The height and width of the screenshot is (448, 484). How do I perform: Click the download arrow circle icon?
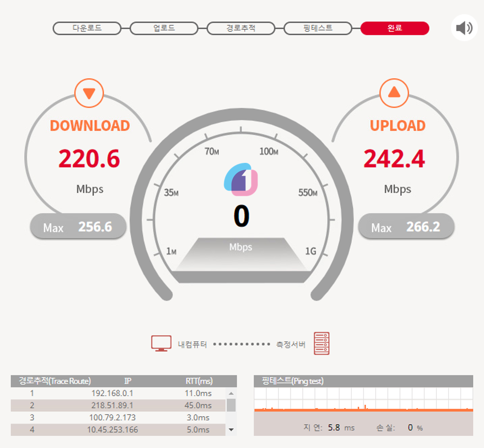[x=89, y=93]
